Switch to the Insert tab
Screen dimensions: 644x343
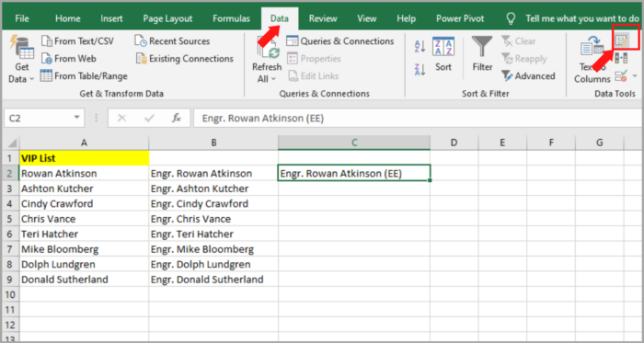click(x=111, y=18)
